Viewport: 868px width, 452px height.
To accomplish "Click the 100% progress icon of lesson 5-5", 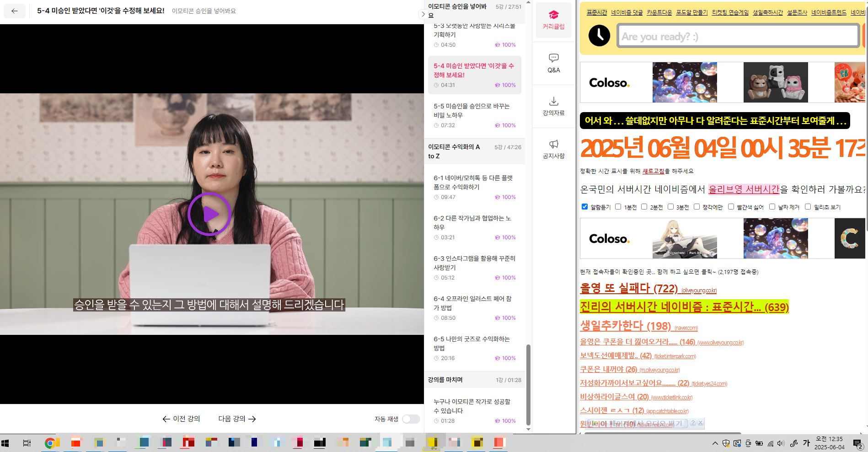I will (497, 125).
